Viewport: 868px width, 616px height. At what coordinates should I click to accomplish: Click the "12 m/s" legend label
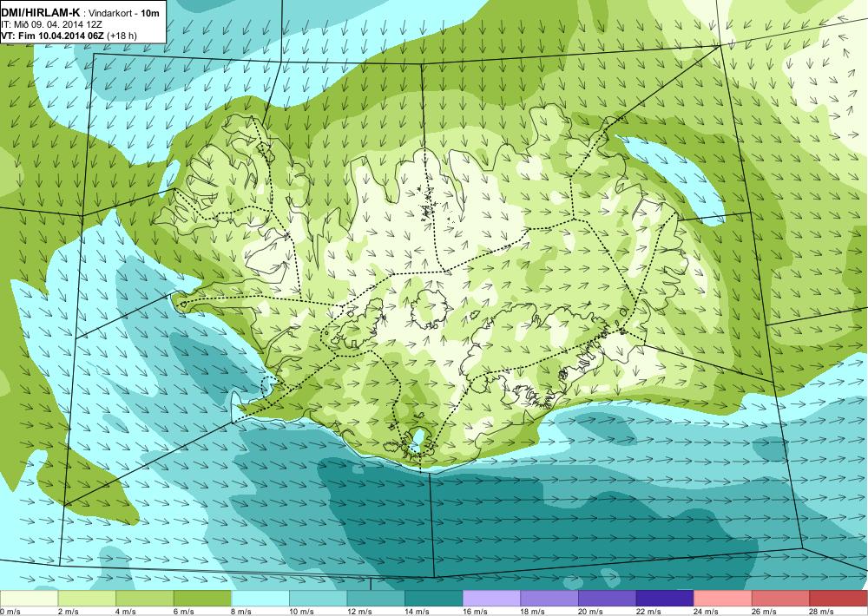[x=359, y=612]
